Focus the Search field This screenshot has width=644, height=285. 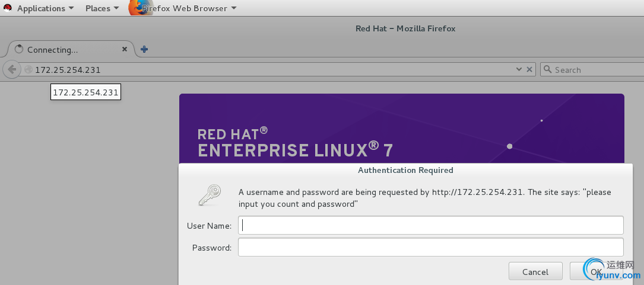point(594,70)
